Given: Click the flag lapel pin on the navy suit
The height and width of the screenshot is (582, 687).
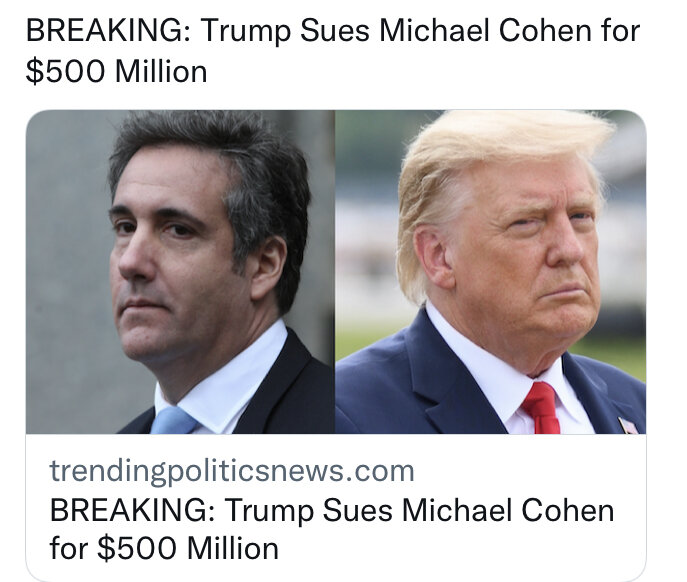Looking at the screenshot, I should tap(628, 426).
